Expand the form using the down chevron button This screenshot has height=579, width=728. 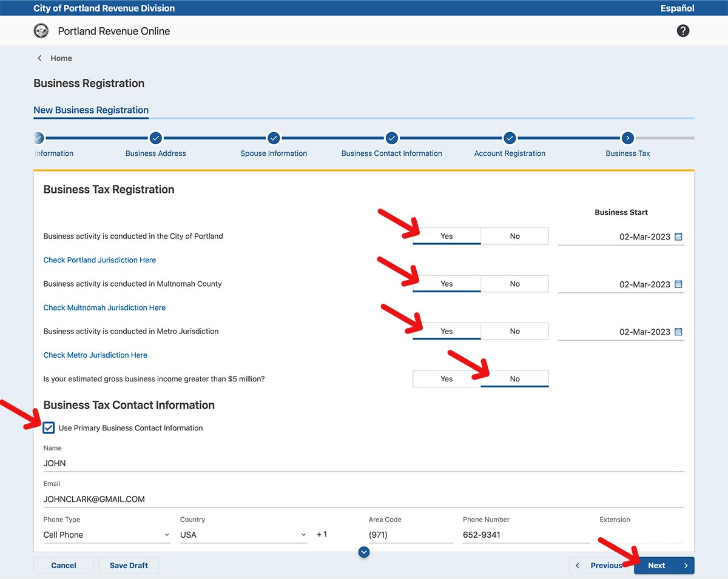364,552
